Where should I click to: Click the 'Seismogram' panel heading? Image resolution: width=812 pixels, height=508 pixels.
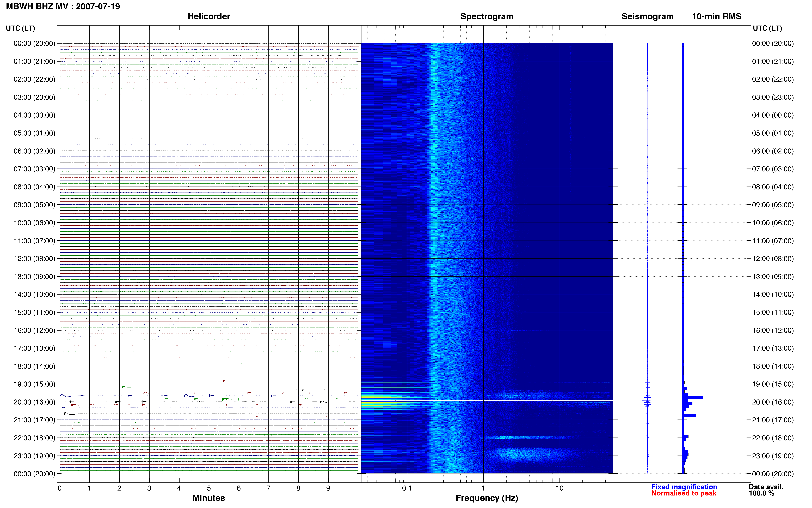click(x=648, y=16)
